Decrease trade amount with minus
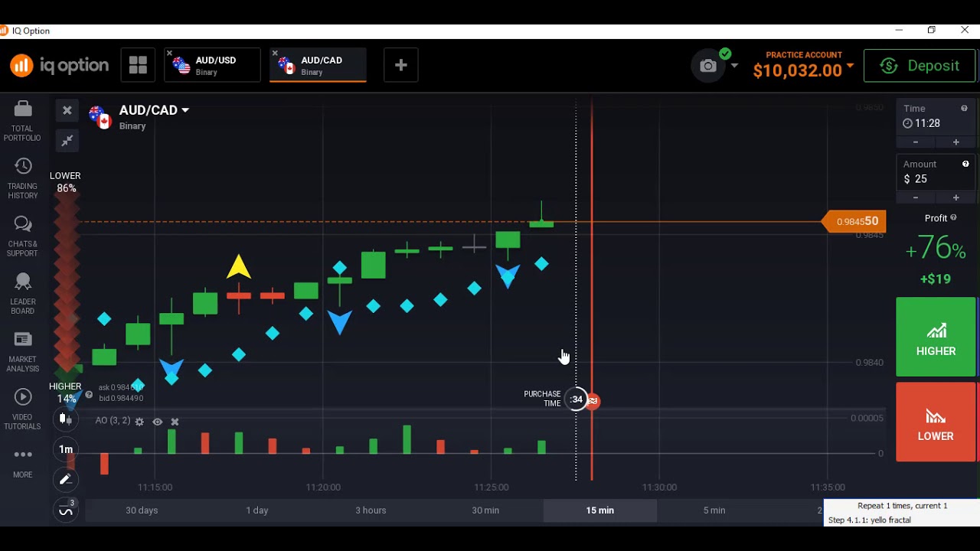This screenshot has height=551, width=980. tap(916, 197)
